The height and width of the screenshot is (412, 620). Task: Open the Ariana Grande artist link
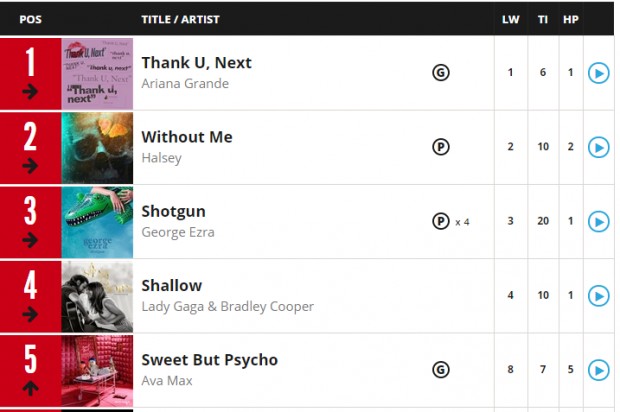[185, 83]
